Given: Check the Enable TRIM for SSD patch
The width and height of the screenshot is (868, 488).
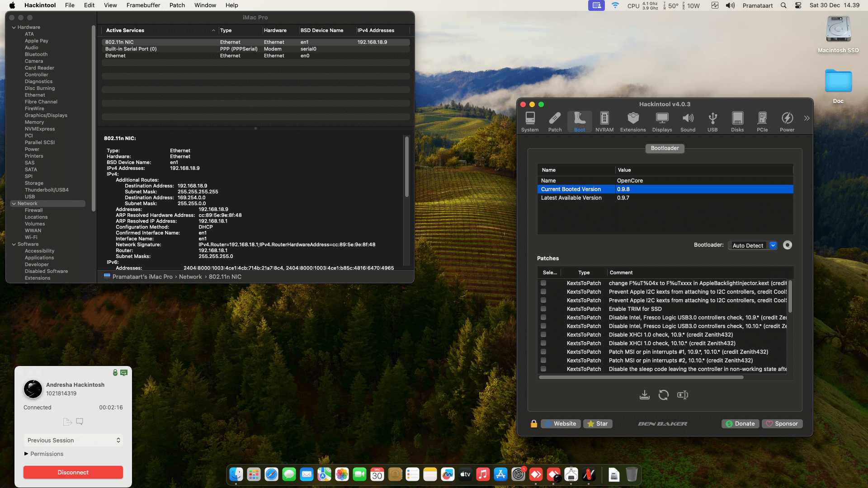Looking at the screenshot, I should pyautogui.click(x=543, y=309).
